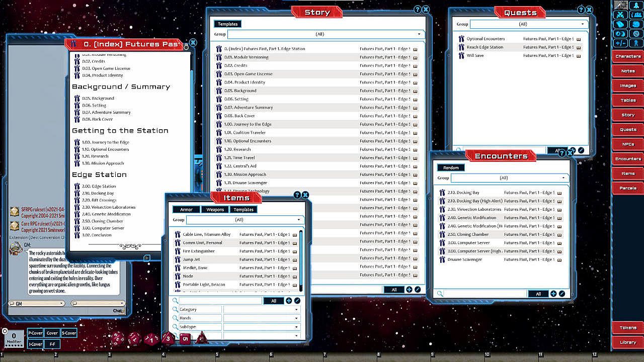The image size is (644, 362).
Task: Click the add button in Encounters window
Action: click(x=553, y=294)
